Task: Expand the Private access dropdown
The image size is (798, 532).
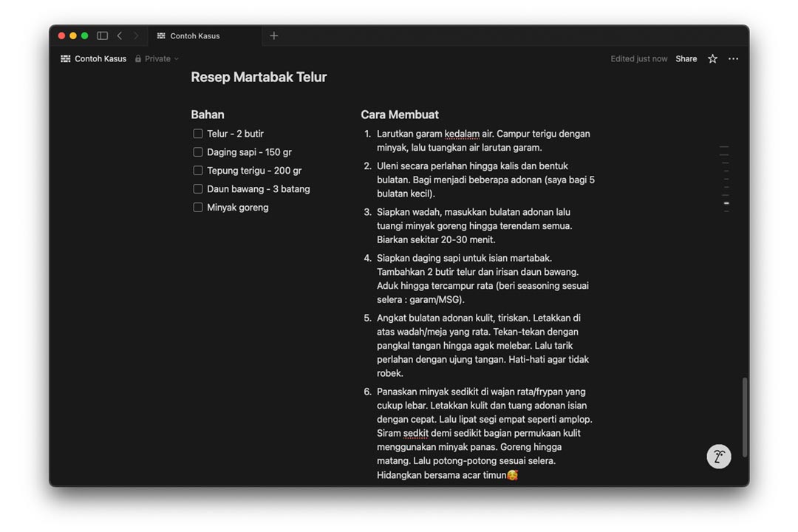Action: pos(157,58)
